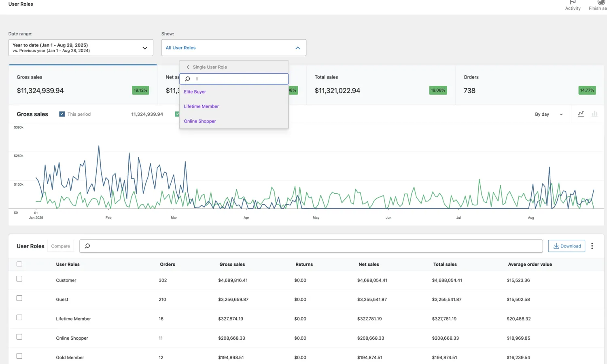Open the Date range dropdown
The width and height of the screenshot is (607, 364).
point(81,48)
